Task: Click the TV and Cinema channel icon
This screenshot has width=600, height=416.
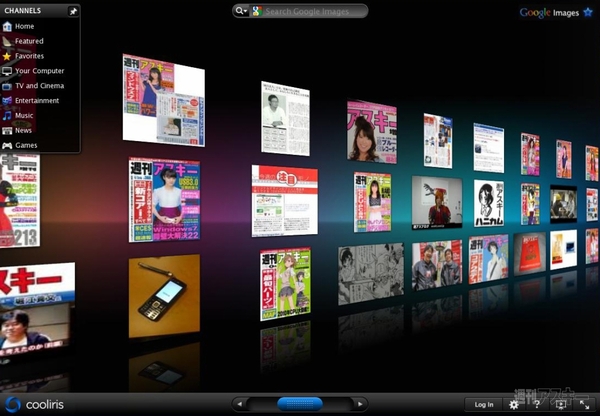Action: point(7,86)
